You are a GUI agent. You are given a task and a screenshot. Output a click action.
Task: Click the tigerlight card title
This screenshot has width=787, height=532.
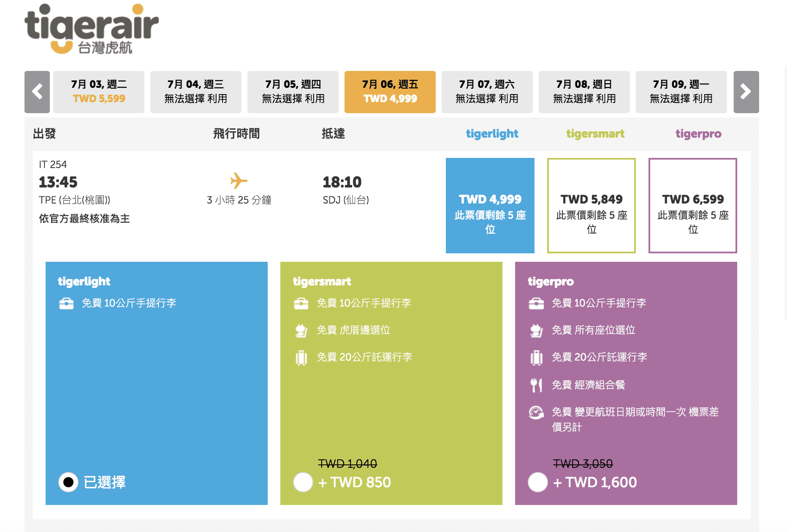(84, 282)
